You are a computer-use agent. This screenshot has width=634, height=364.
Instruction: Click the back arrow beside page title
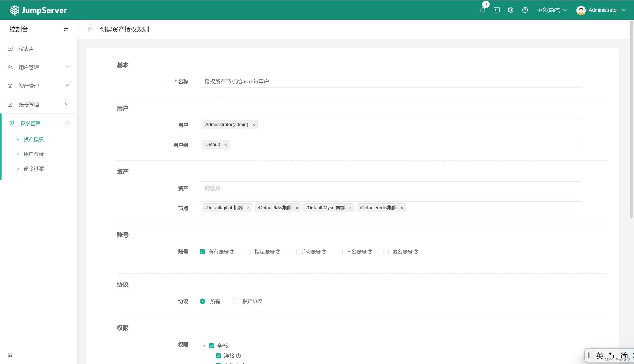[x=90, y=29]
